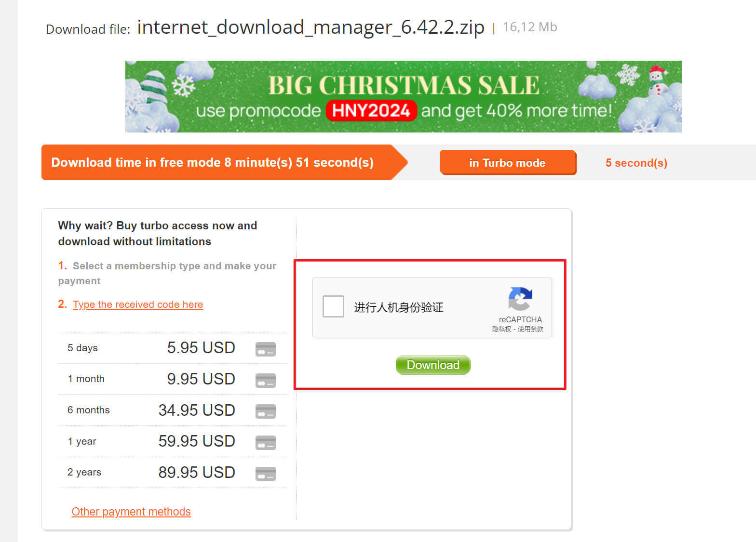
Task: Click the credit card icon for 2 years
Action: click(265, 474)
